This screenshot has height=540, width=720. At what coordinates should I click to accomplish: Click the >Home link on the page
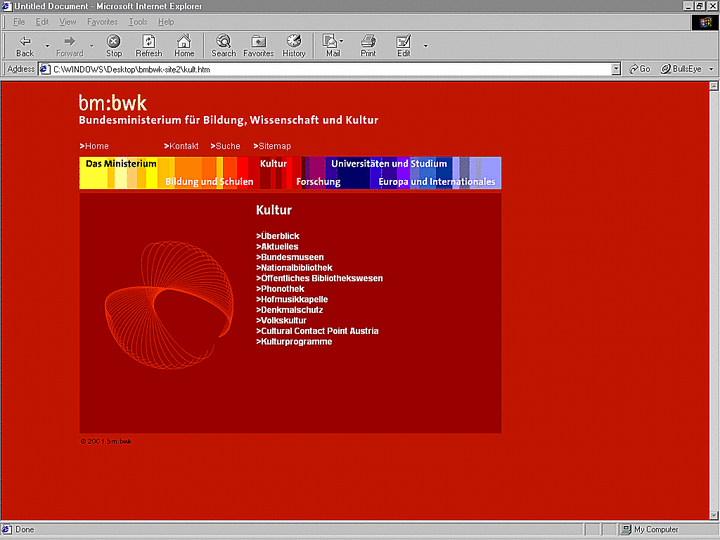94,146
